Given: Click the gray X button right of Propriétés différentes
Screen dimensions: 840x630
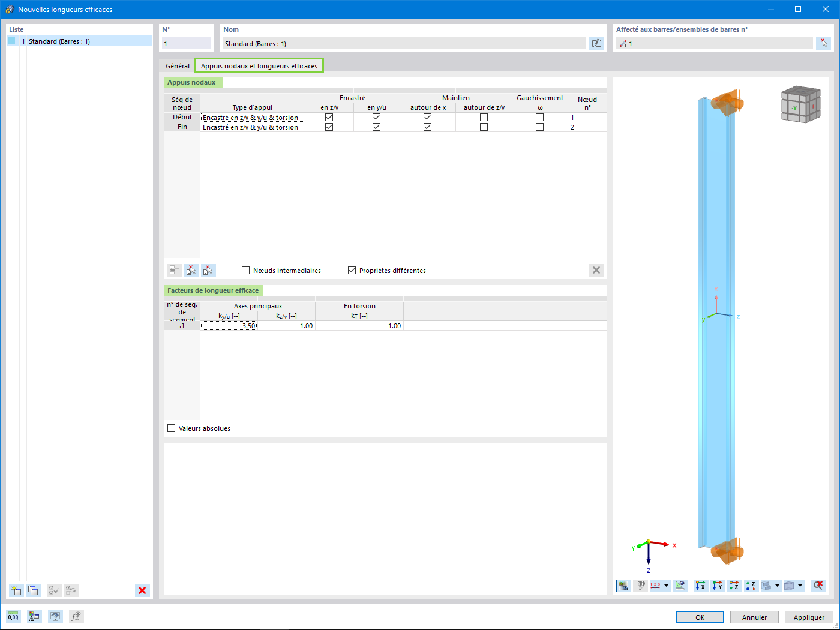Looking at the screenshot, I should (x=596, y=270).
